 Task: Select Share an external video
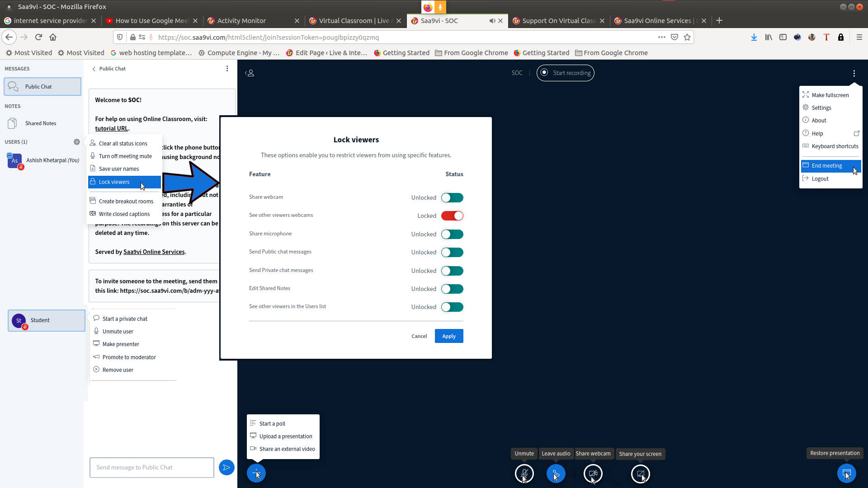click(283, 449)
